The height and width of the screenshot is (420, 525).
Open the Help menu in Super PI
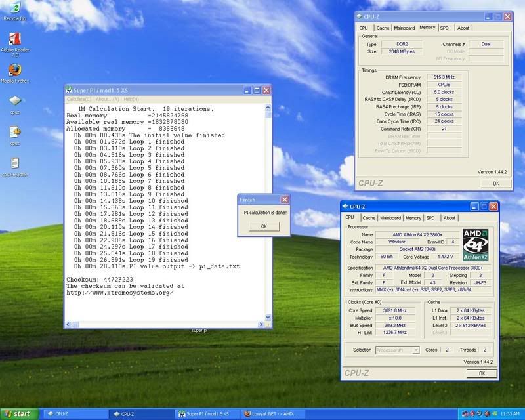130,99
